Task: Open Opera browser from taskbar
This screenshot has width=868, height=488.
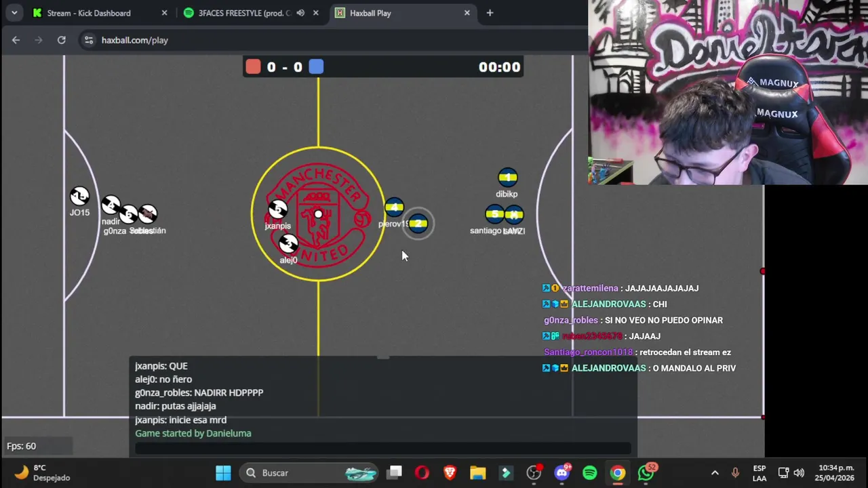Action: (x=422, y=472)
